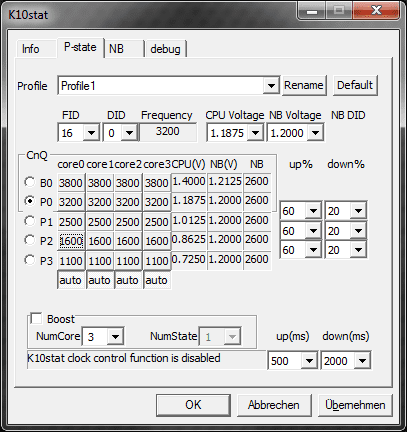Click the core2 auto button
407x432 pixels.
pos(128,280)
